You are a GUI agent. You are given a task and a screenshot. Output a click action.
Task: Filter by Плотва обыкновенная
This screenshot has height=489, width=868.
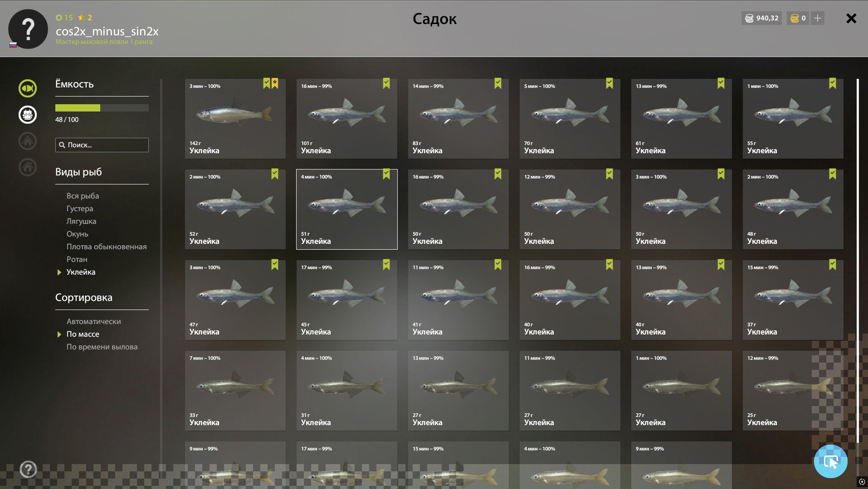(x=107, y=247)
